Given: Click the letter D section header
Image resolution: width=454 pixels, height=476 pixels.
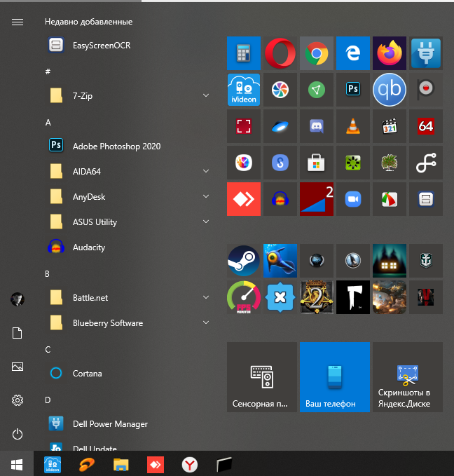Looking at the screenshot, I should point(48,400).
